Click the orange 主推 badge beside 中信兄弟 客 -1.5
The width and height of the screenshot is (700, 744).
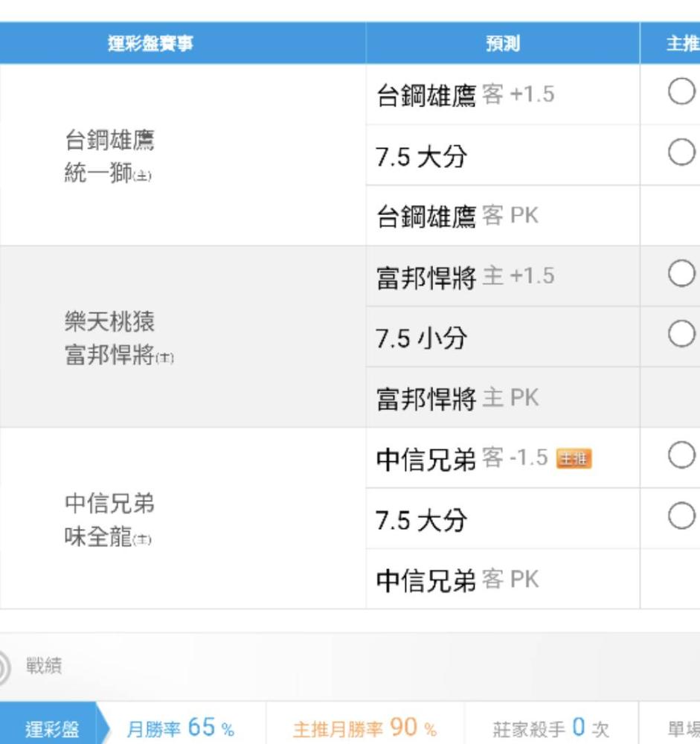point(574,458)
